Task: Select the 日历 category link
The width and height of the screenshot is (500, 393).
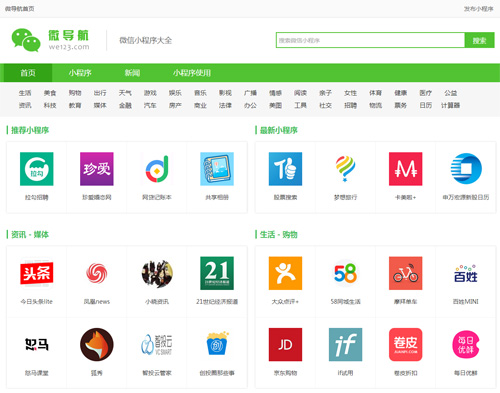Action: pyautogui.click(x=426, y=105)
